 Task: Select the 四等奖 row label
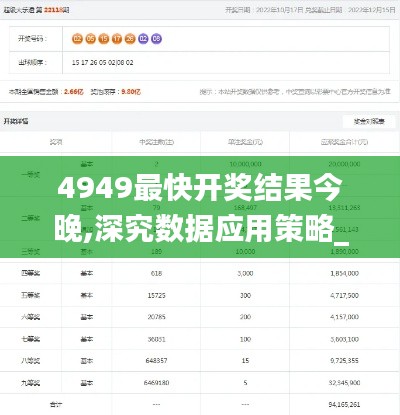(30, 273)
